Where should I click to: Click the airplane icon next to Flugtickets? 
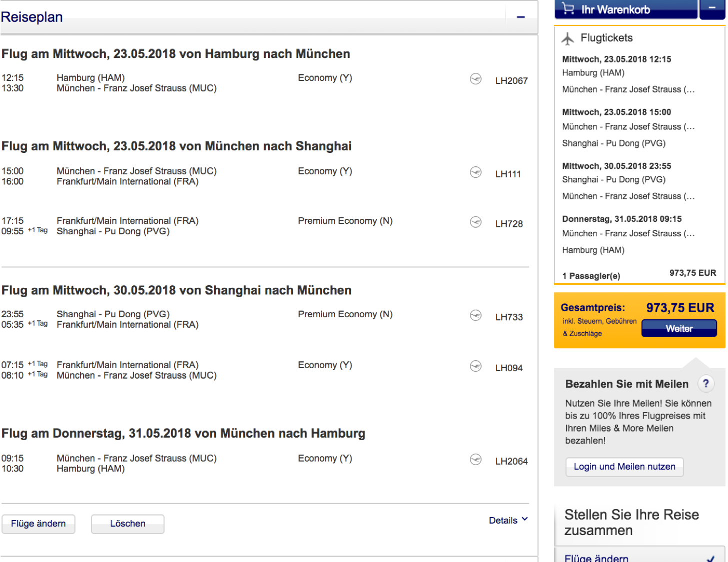[x=567, y=38]
